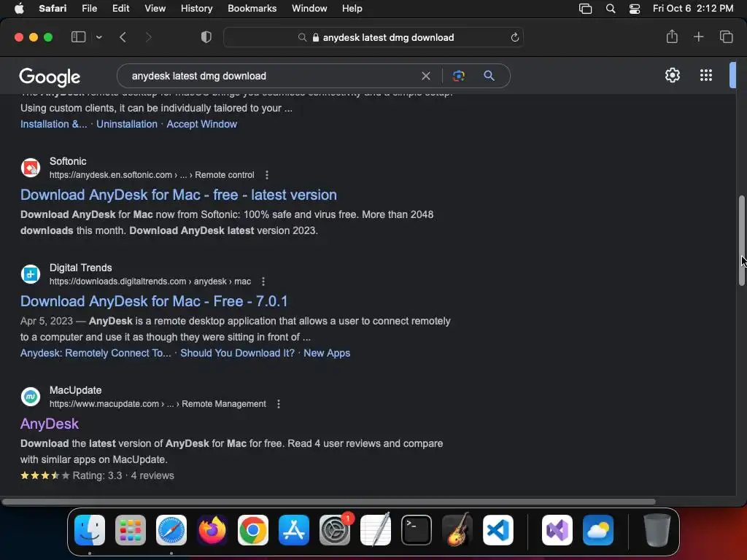Open the Google apps grid
747x560 pixels.
(706, 75)
